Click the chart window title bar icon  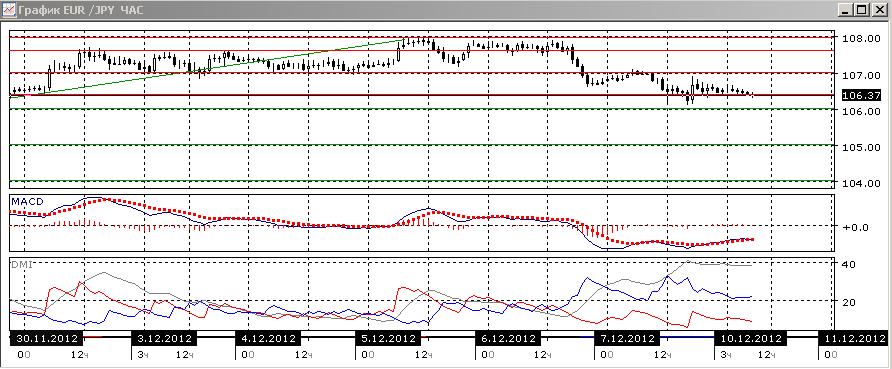9,10
